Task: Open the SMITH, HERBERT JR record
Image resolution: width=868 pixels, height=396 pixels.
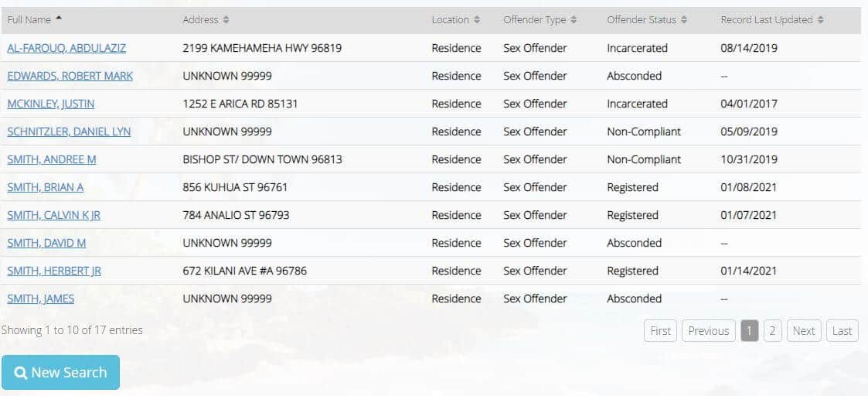Action: (x=54, y=271)
